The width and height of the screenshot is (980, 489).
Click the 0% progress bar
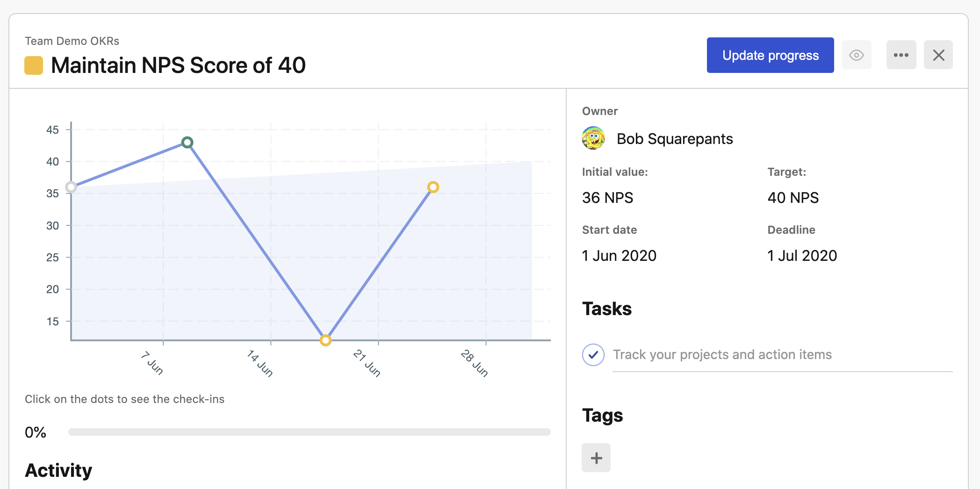309,432
